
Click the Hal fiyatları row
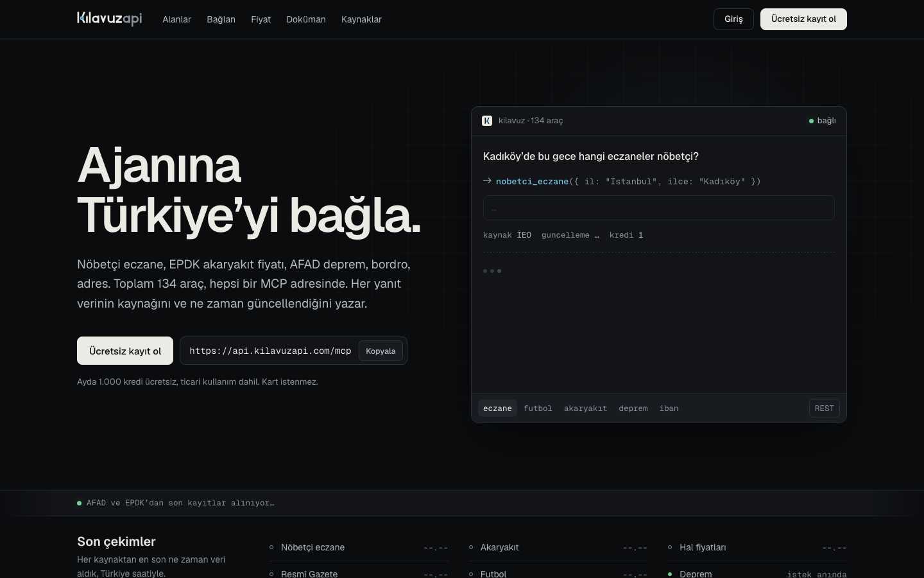click(757, 547)
